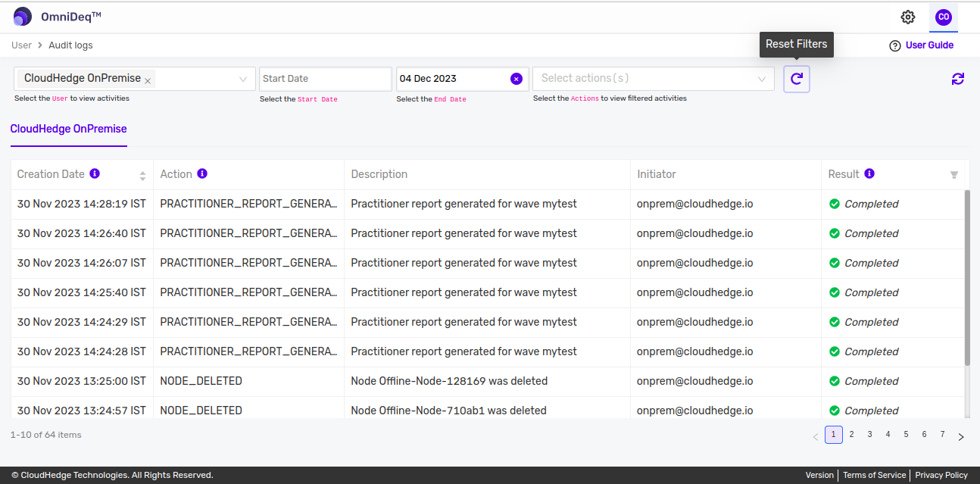
Task: Click the 1-10 of 64 items text
Action: [x=46, y=435]
